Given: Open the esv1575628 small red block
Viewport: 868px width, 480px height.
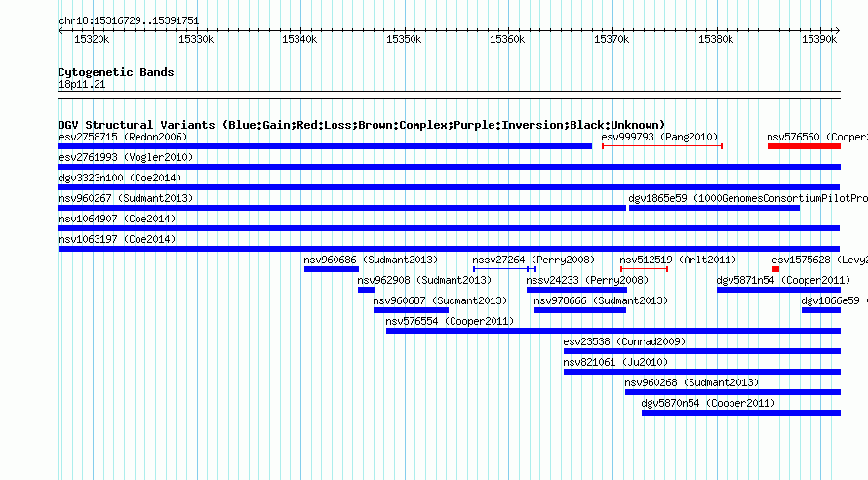Looking at the screenshot, I should (775, 269).
